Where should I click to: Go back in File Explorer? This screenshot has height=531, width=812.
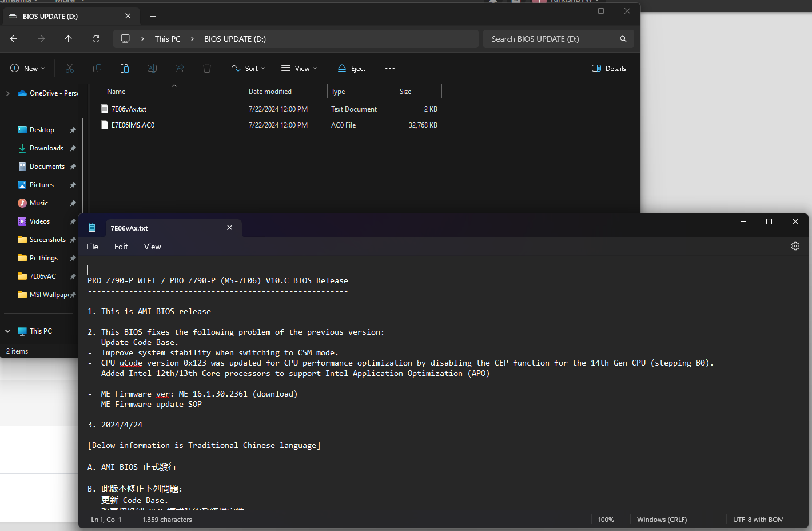point(14,39)
